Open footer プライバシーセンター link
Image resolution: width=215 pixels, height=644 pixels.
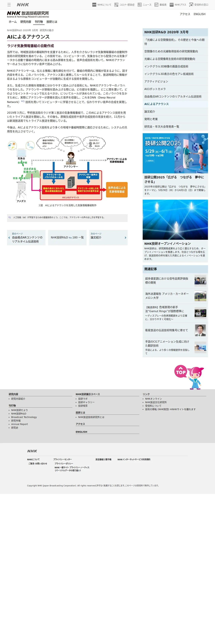point(62,459)
